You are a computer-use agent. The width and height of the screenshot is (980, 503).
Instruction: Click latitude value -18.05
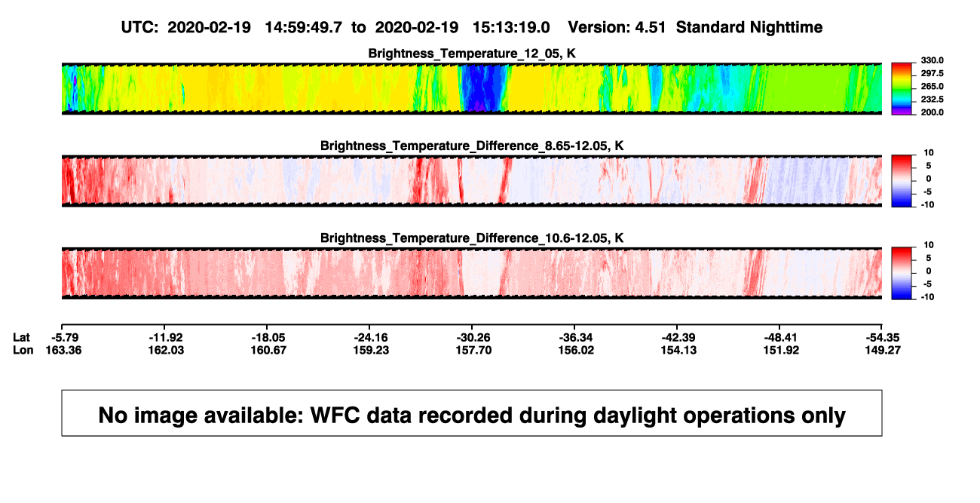(x=268, y=336)
